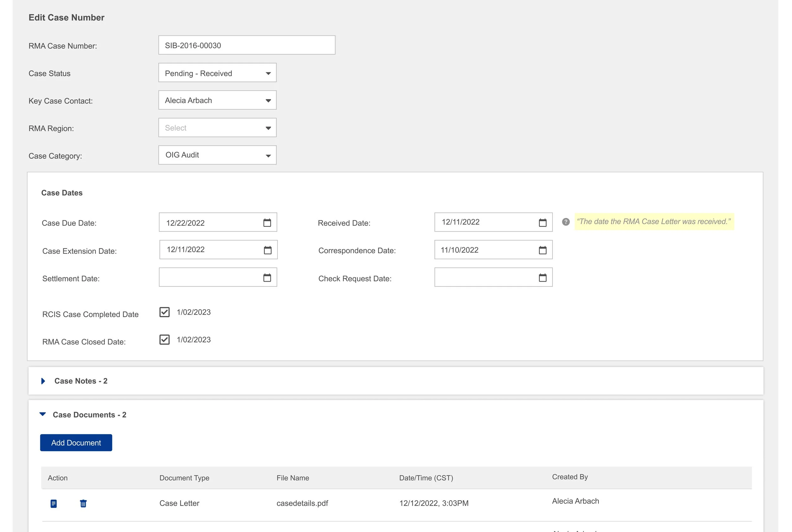This screenshot has width=792, height=532.
Task: Click RMA Case Number input field
Action: coord(246,45)
